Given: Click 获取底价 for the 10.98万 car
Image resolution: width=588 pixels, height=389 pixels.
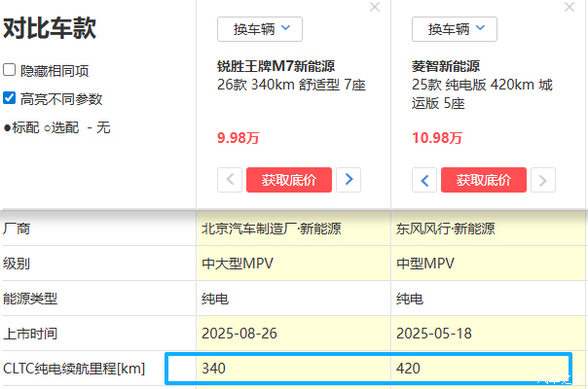Looking at the screenshot, I should point(484,179).
